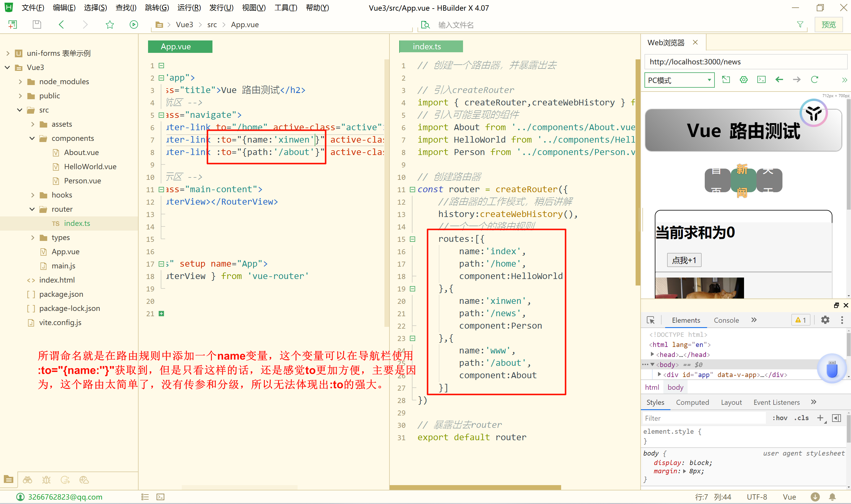
Task: Click the run play icon in toolbar
Action: 134,25
